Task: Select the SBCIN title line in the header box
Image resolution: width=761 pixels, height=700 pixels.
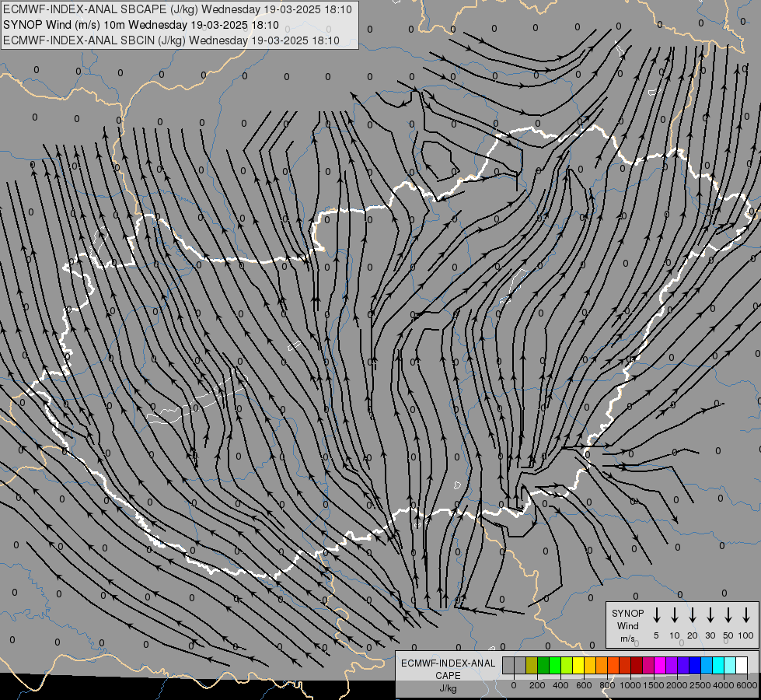Action: tap(171, 40)
